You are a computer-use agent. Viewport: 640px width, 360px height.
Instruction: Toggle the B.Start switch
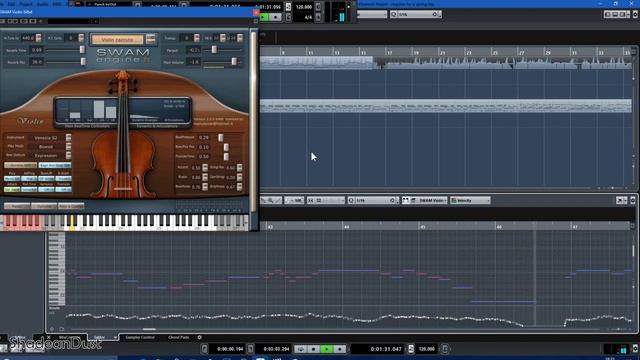[63, 179]
